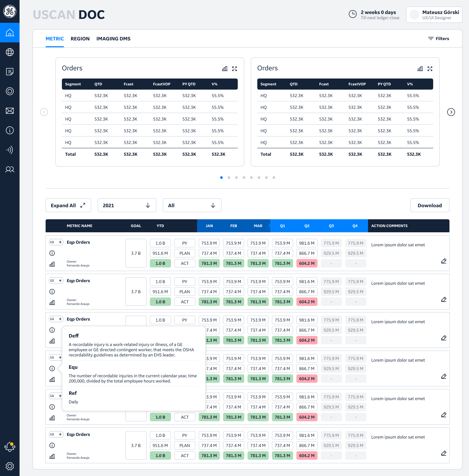Go to next carousel slide with right arrow
The width and height of the screenshot is (469, 476).
click(x=451, y=112)
